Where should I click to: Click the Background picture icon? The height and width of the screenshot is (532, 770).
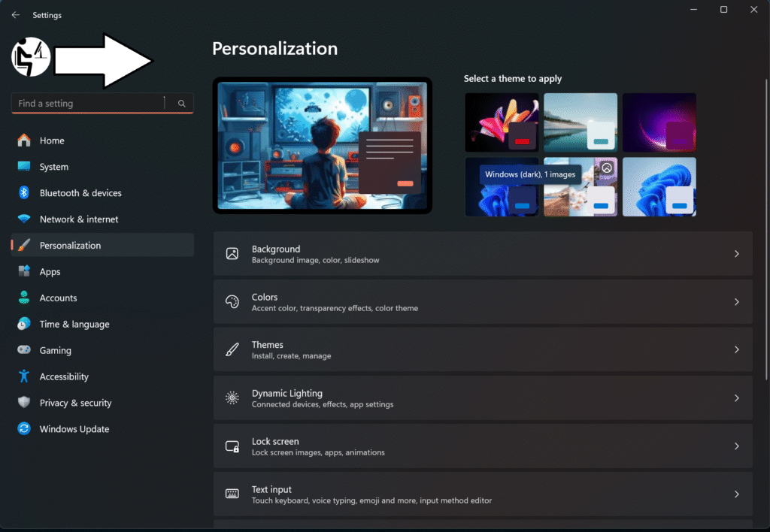coord(232,254)
